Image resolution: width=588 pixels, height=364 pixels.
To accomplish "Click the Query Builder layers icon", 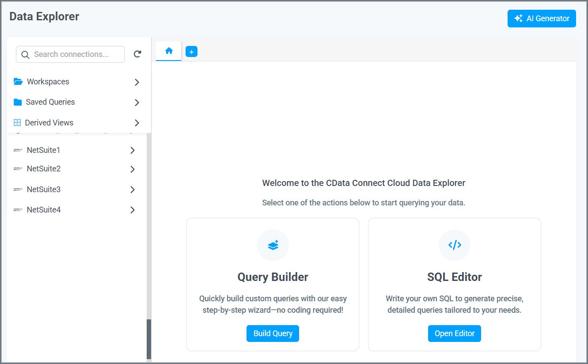I will [273, 245].
